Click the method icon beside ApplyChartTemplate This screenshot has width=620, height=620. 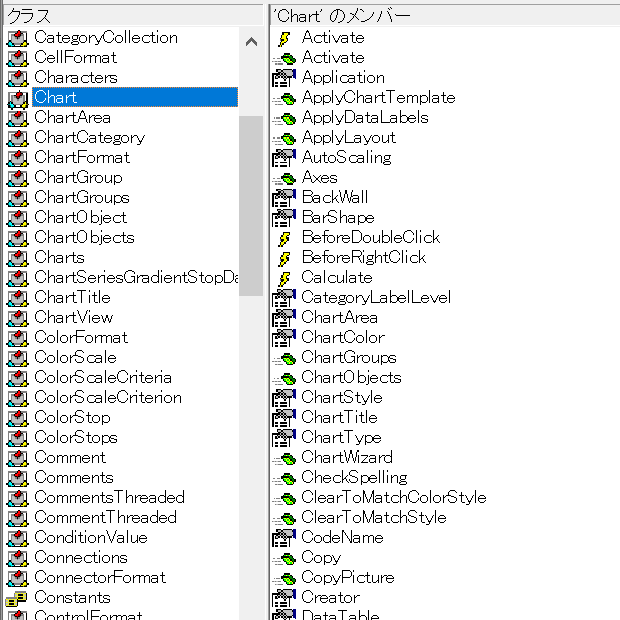(x=284, y=99)
